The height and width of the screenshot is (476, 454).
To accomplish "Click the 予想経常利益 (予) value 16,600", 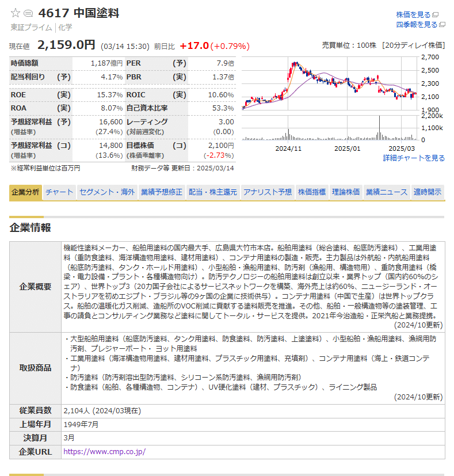I will (111, 121).
